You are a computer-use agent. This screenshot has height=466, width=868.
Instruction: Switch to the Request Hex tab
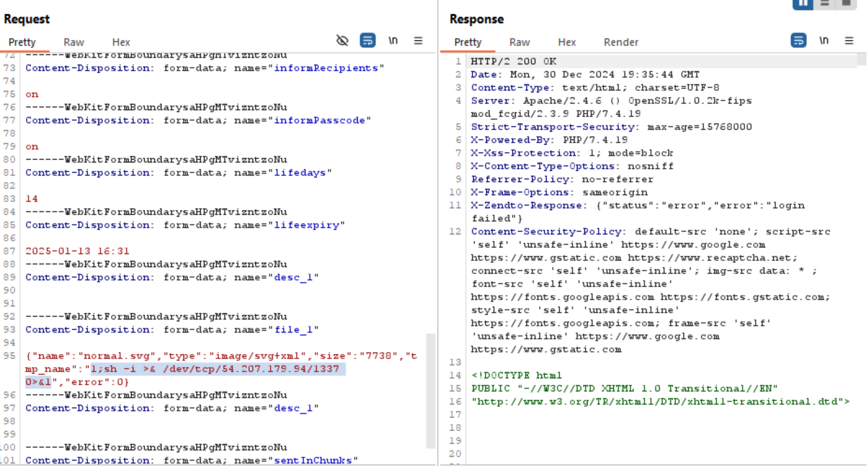click(x=121, y=42)
